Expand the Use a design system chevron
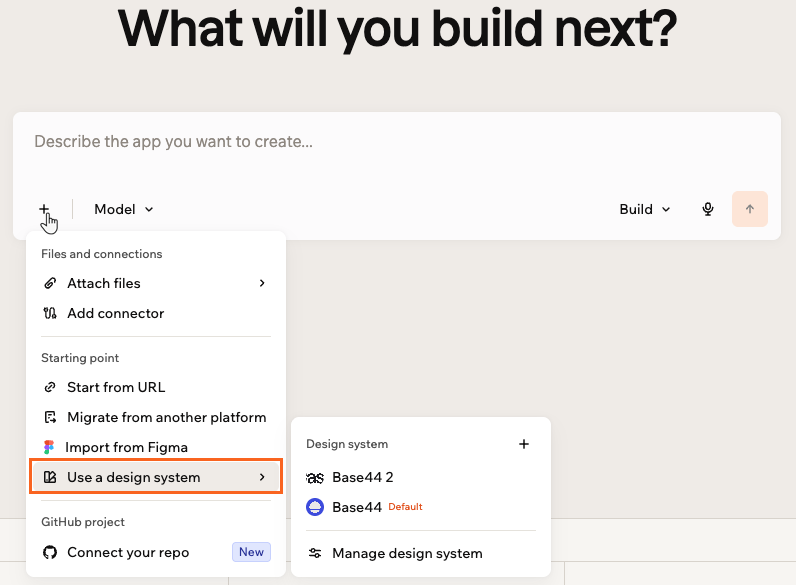This screenshot has height=585, width=796. 262,477
